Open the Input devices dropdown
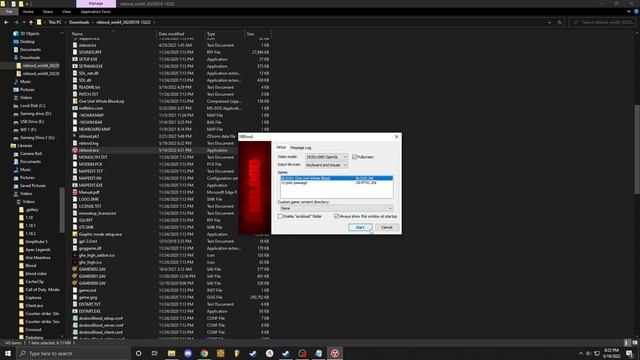This screenshot has width=640, height=360. pyautogui.click(x=327, y=165)
